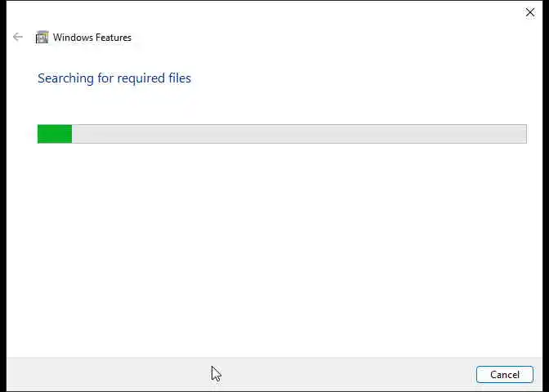The height and width of the screenshot is (392, 549).
Task: Click the far right end of progress bar
Action: pyautogui.click(x=524, y=134)
